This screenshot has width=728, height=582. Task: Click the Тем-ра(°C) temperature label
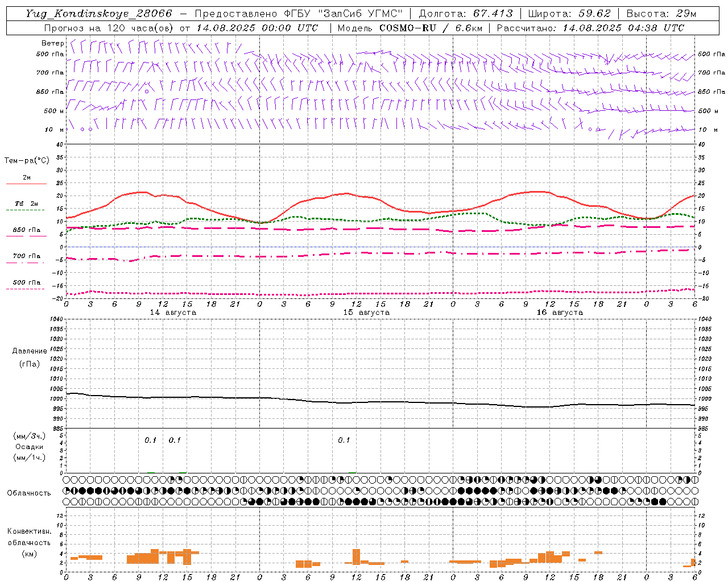(27, 161)
